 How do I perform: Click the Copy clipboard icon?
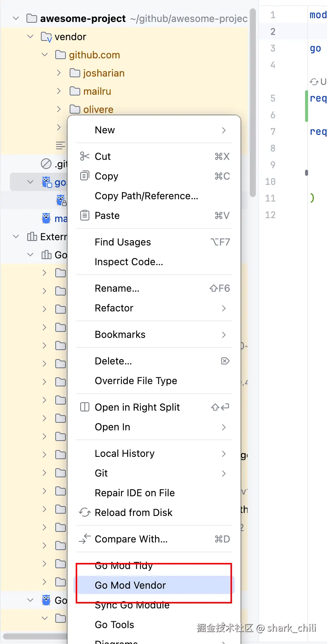tap(84, 176)
